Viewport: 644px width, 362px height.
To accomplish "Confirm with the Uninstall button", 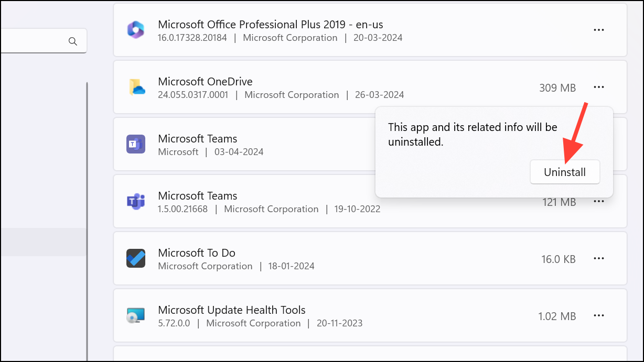I will (565, 172).
